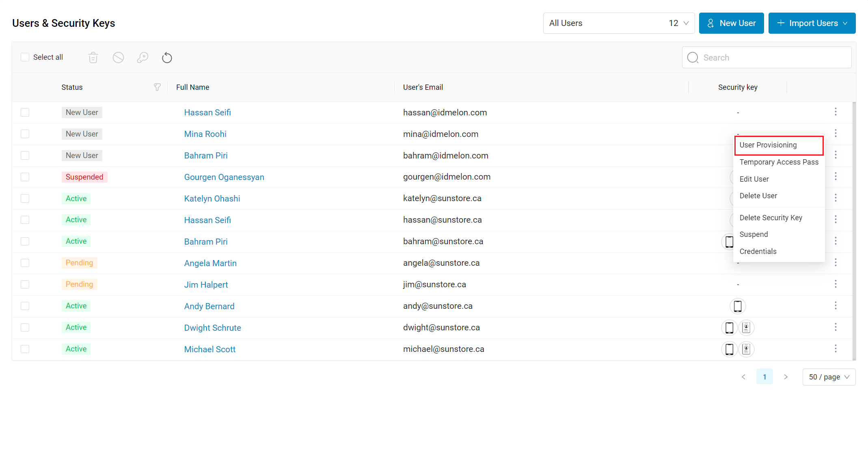Viewport: 868px width, 451px height.
Task: Click the Full Name column header
Action: 193,87
